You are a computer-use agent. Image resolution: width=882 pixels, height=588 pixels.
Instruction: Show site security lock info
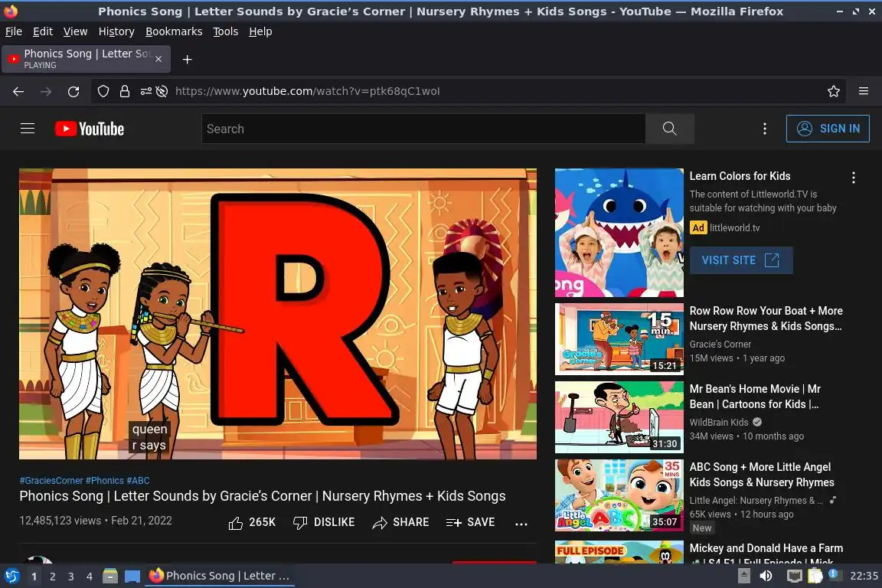tap(125, 91)
